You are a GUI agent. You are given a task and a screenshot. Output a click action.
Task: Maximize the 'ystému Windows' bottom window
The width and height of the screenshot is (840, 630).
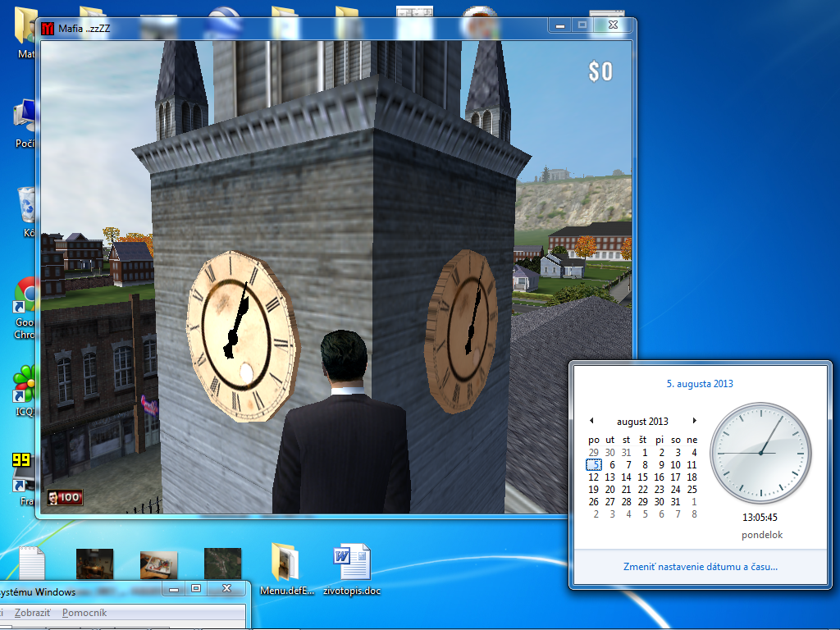point(196,589)
